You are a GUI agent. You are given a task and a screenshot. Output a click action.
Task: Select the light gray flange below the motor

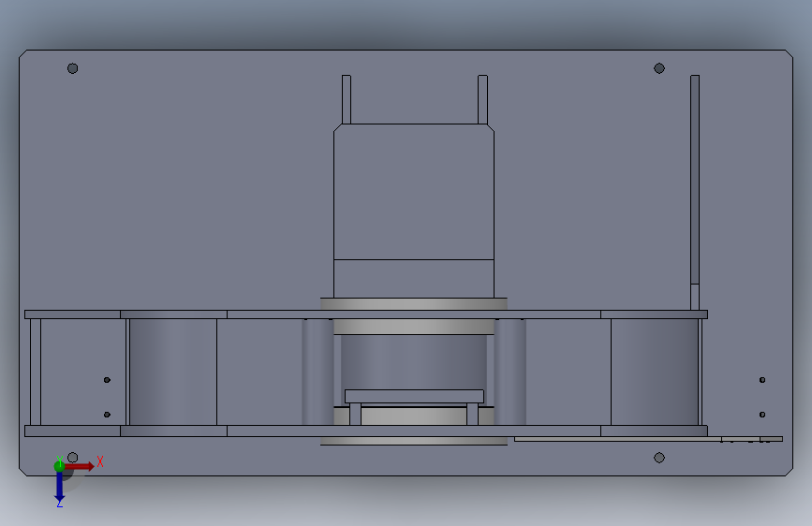(x=414, y=304)
